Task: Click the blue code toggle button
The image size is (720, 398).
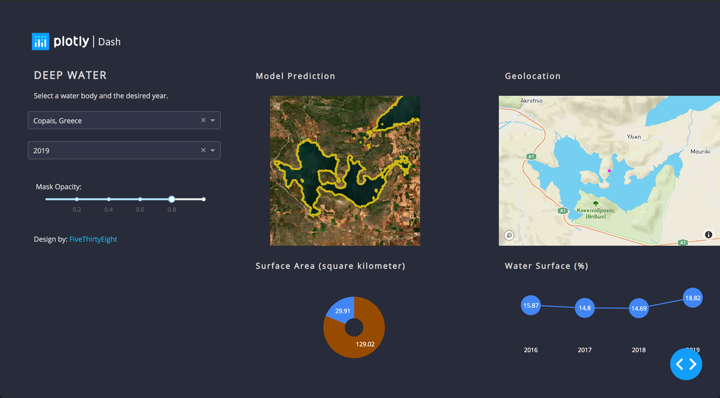Action: [x=686, y=364]
